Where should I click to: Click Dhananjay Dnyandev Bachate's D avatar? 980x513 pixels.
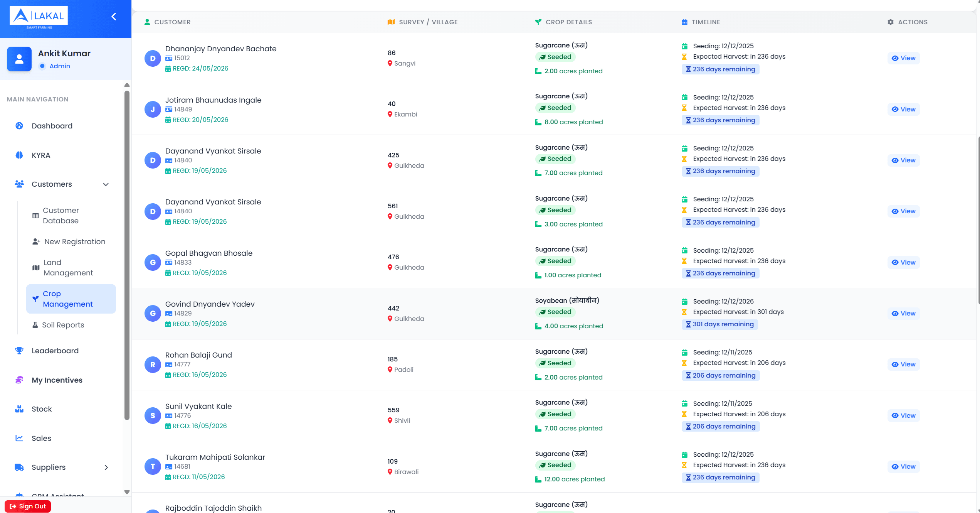(153, 58)
